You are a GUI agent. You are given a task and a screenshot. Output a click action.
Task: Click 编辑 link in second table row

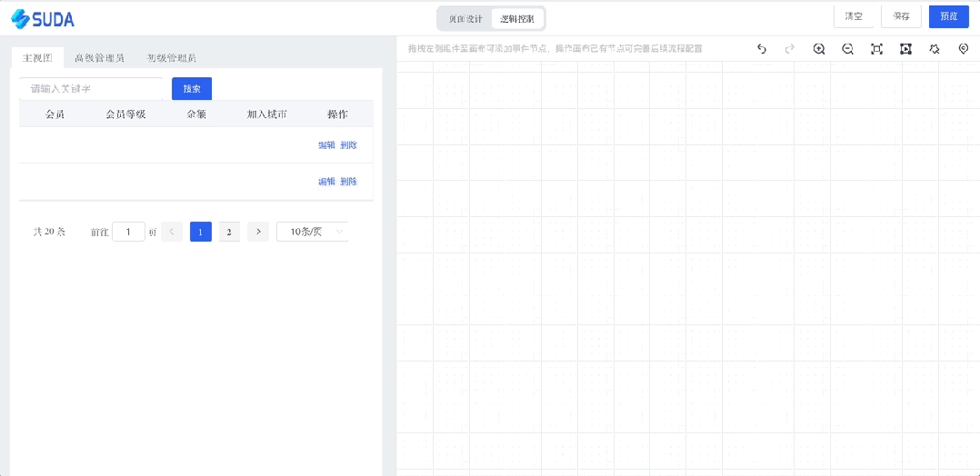[327, 182]
